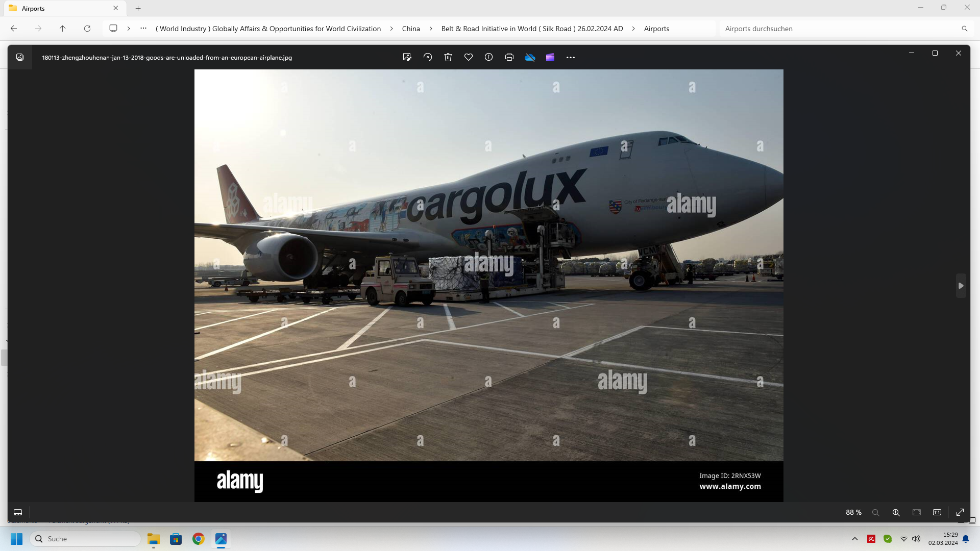Launch Google Chrome from the taskbar
The height and width of the screenshot is (551, 980).
(x=199, y=539)
